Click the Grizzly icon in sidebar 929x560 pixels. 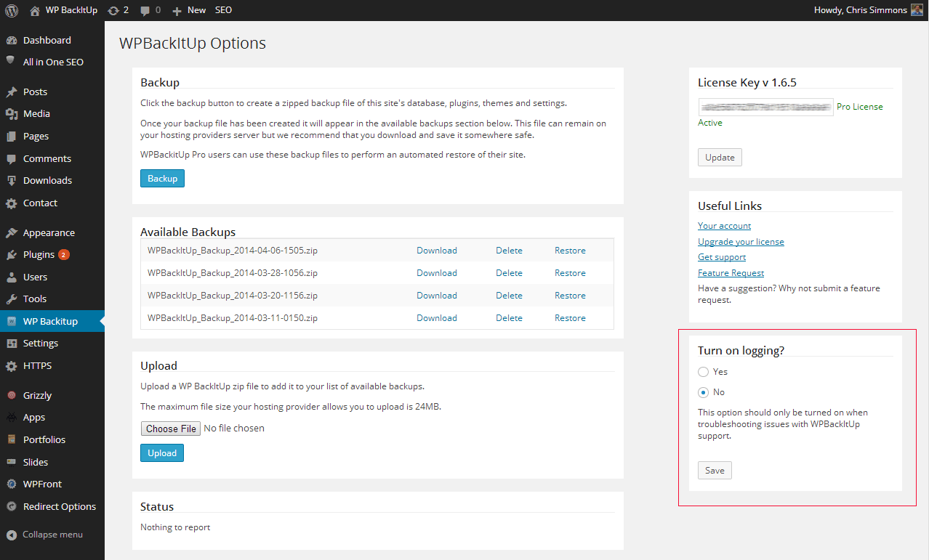(x=11, y=395)
